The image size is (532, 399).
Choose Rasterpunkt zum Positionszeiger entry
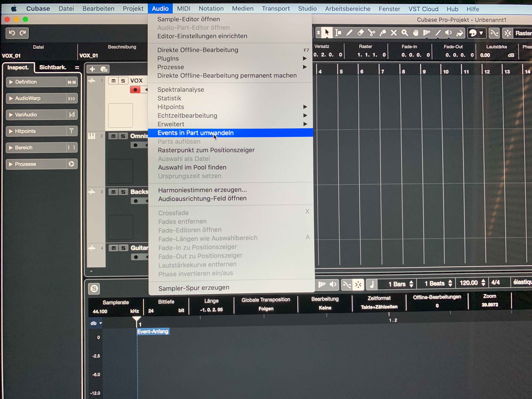click(x=230, y=150)
